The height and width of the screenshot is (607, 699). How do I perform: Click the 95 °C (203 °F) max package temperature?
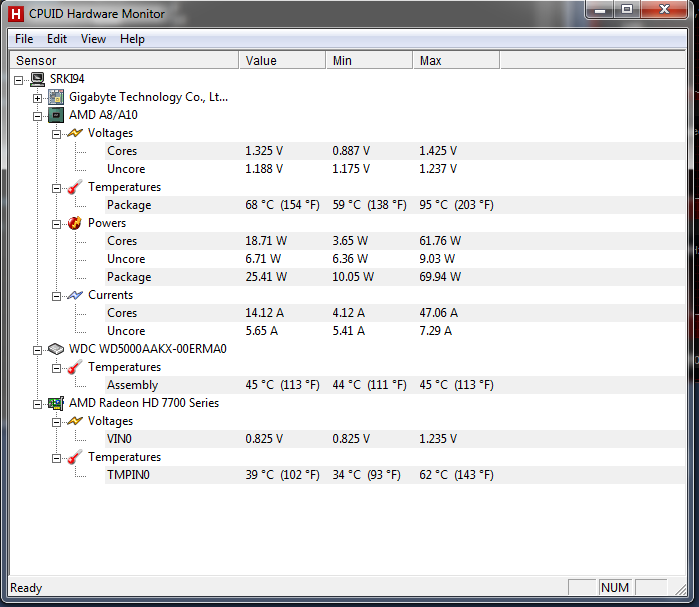click(x=456, y=205)
